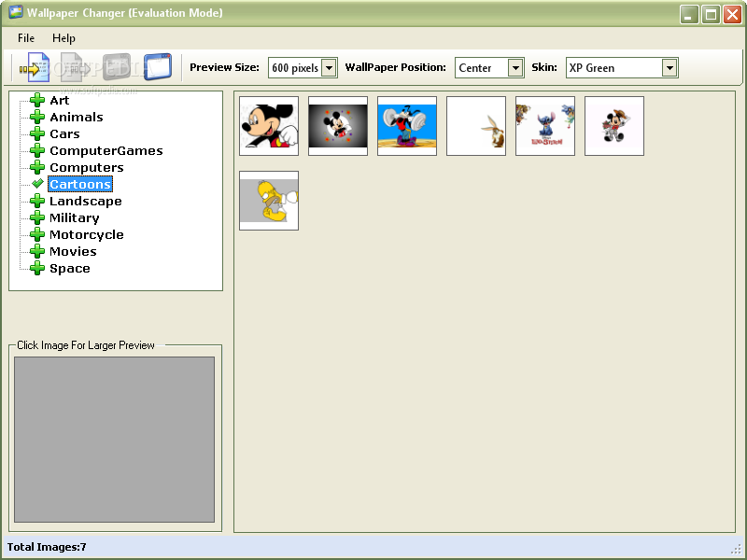Select the rabbit on white thumbnail
This screenshot has width=747, height=560.
(476, 126)
